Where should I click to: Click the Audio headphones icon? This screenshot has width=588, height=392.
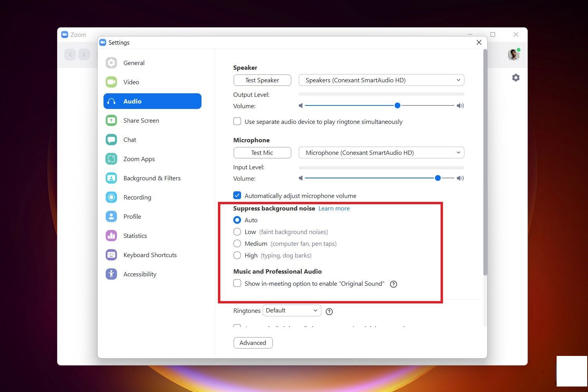coord(111,101)
